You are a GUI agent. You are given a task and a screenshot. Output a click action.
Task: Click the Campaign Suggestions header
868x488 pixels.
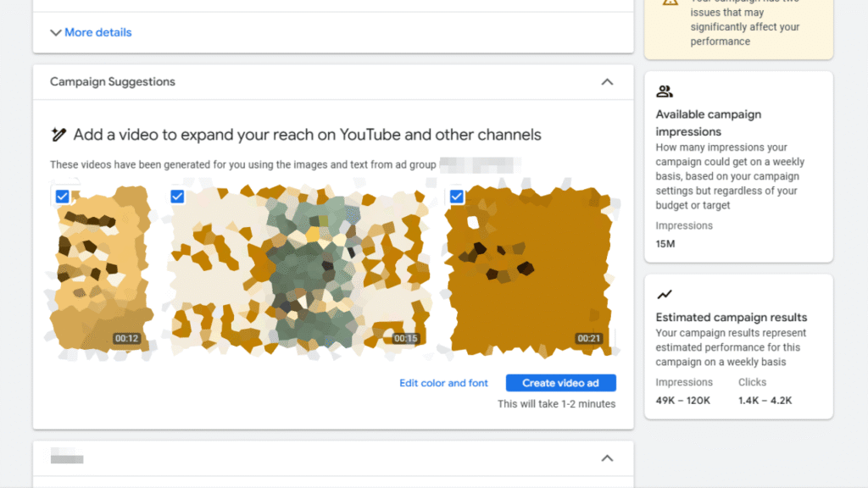(x=111, y=81)
